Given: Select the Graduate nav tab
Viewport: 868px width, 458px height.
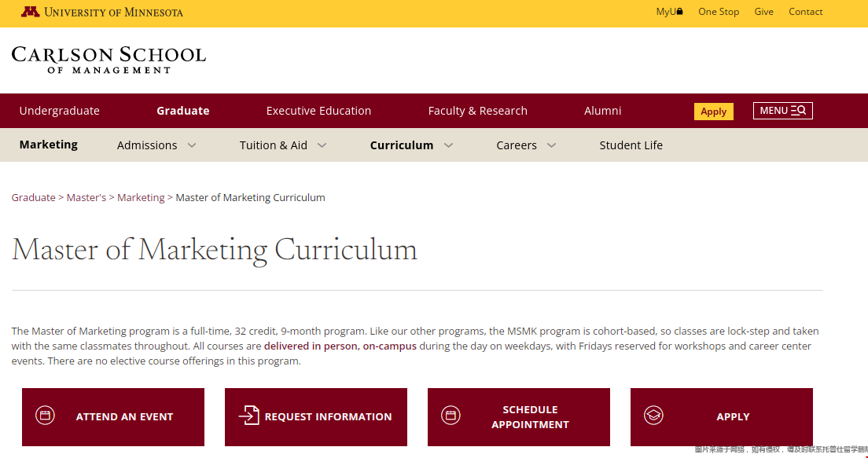Looking at the screenshot, I should [x=182, y=111].
